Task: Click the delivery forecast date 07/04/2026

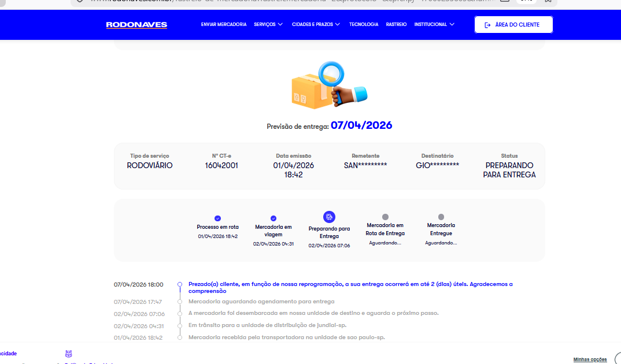Action: (x=361, y=125)
